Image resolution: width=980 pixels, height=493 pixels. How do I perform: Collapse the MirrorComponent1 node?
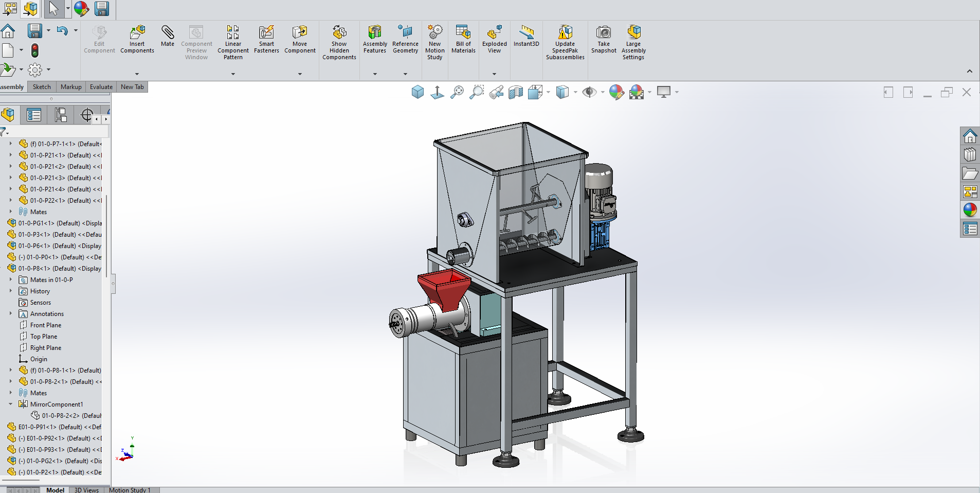tap(10, 404)
